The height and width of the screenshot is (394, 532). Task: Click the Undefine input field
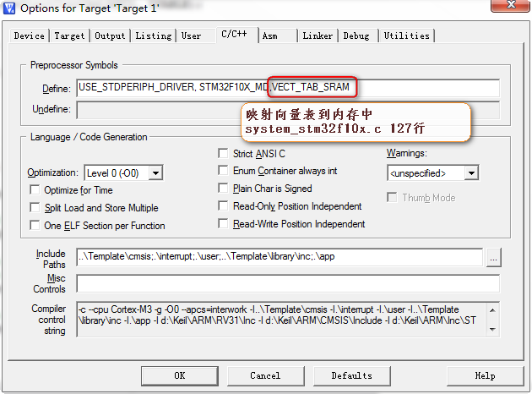point(288,110)
